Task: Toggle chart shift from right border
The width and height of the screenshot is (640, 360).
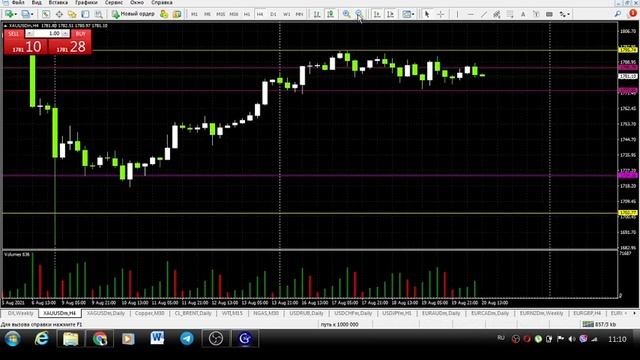Action: (x=390, y=14)
